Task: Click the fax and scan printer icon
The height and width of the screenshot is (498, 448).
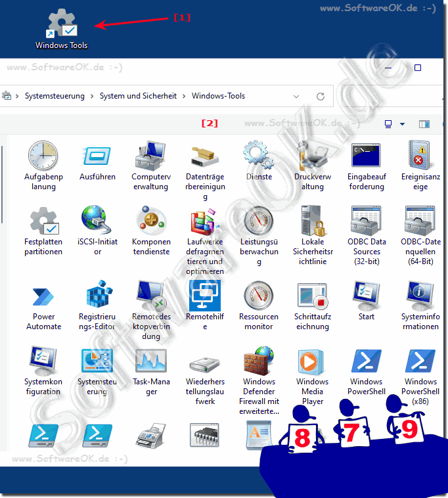Action: pyautogui.click(x=151, y=436)
